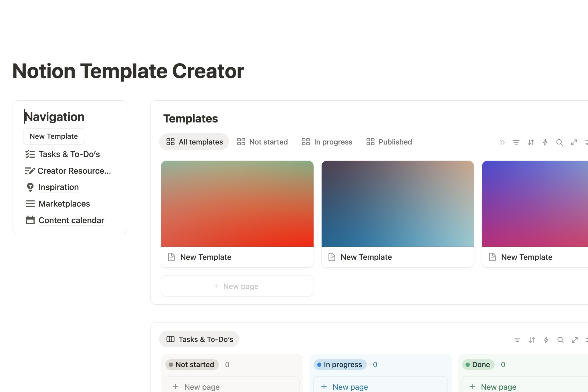Click filter icon in Tasks board toolbar

(517, 340)
